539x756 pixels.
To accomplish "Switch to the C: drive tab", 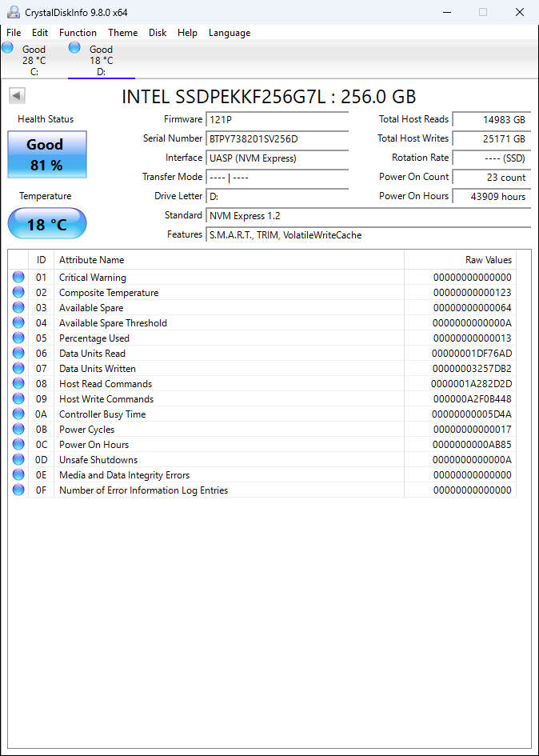I will pyautogui.click(x=34, y=60).
